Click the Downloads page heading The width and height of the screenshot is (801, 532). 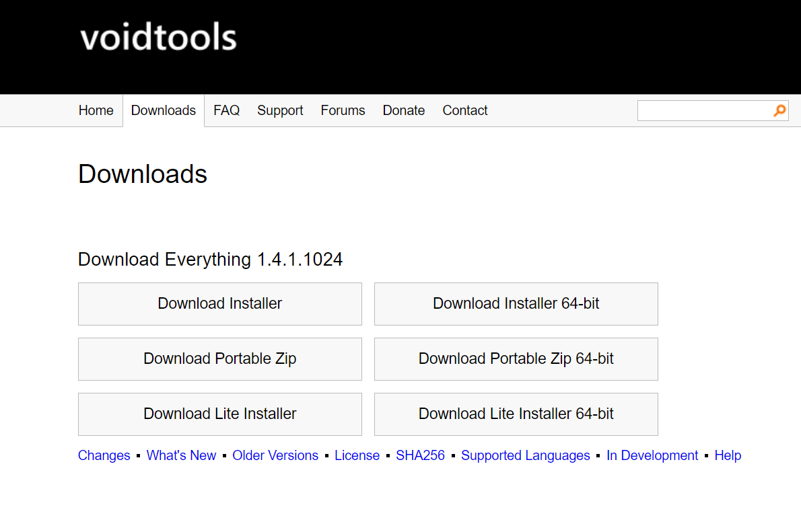(143, 174)
